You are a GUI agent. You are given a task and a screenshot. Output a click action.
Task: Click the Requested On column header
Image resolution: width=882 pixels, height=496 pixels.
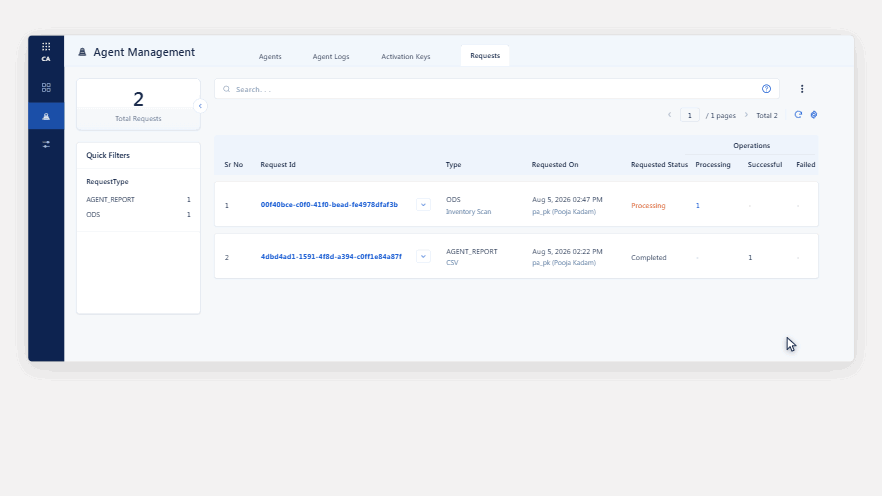click(x=555, y=165)
